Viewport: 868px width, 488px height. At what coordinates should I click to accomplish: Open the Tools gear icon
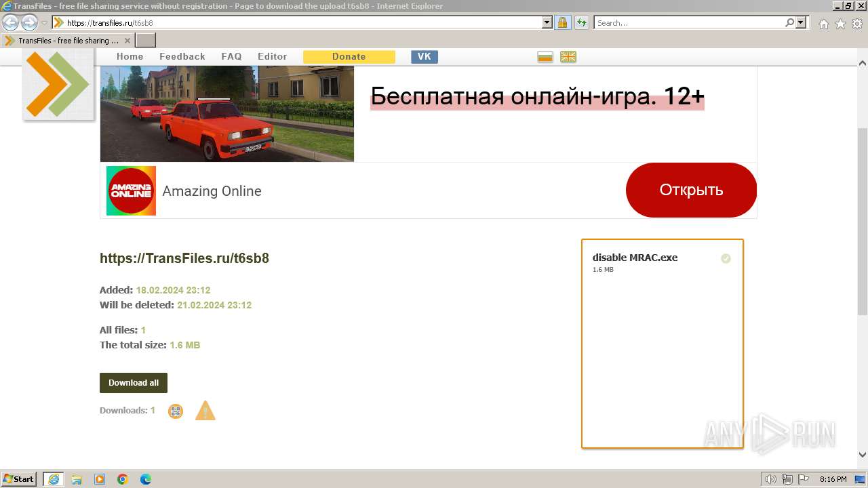(857, 24)
